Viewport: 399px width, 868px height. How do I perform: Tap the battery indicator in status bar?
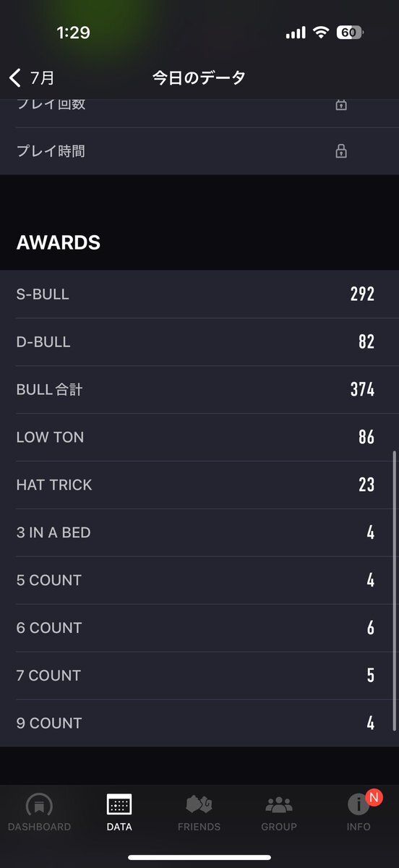click(350, 33)
